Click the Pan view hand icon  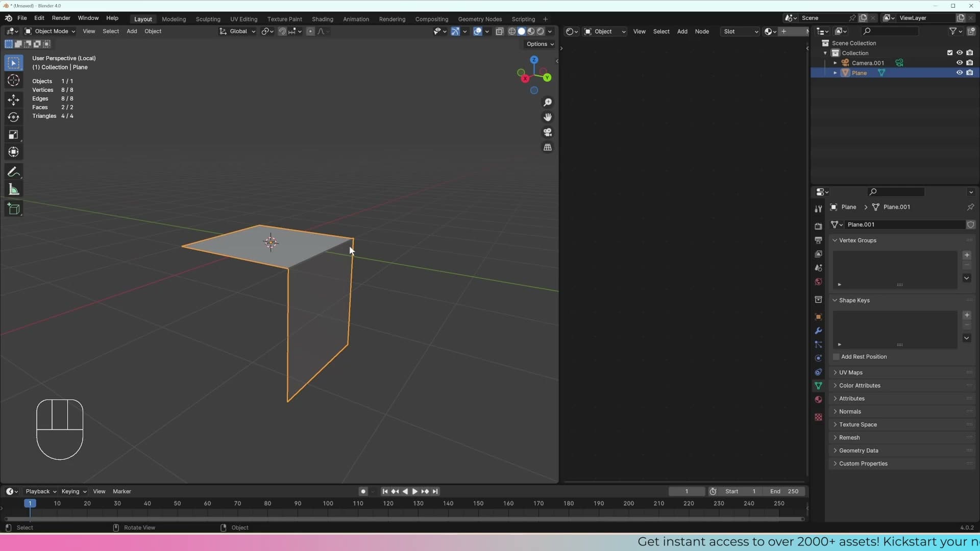pos(548,117)
